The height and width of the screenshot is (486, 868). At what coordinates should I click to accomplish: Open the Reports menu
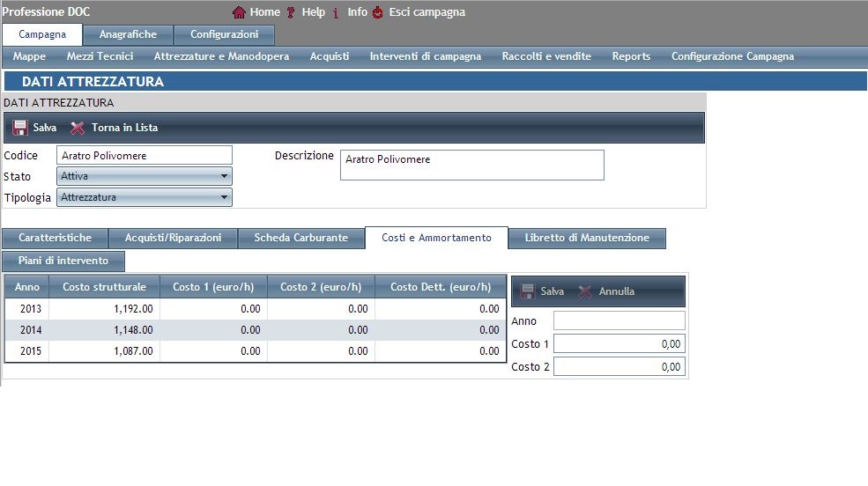[x=631, y=56]
